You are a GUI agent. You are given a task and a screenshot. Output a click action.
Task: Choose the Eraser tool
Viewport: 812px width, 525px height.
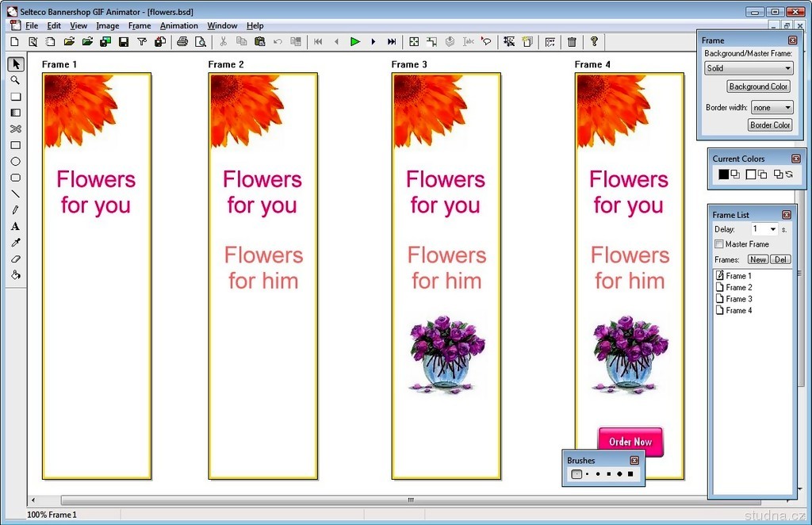[15, 259]
